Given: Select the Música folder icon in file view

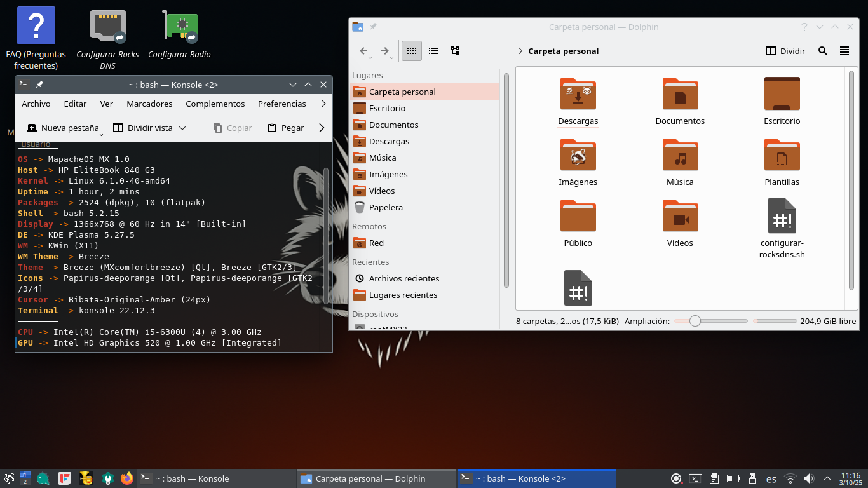Looking at the screenshot, I should 681,154.
